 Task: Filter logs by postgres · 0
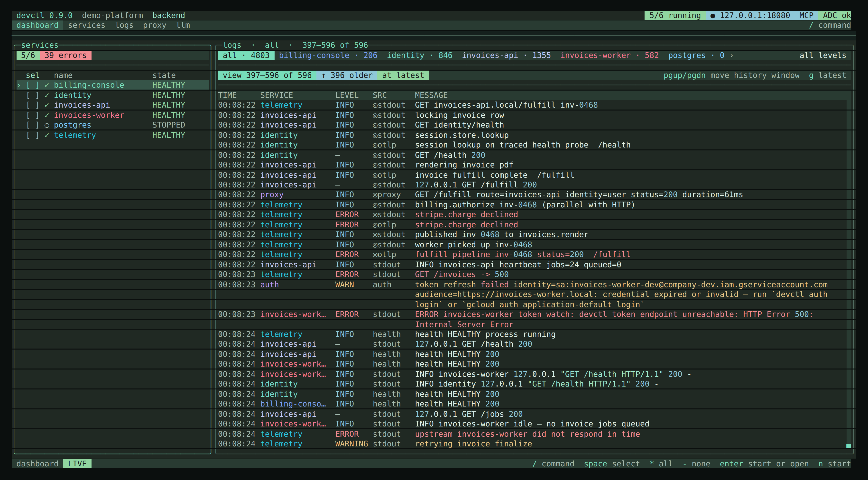(x=696, y=55)
